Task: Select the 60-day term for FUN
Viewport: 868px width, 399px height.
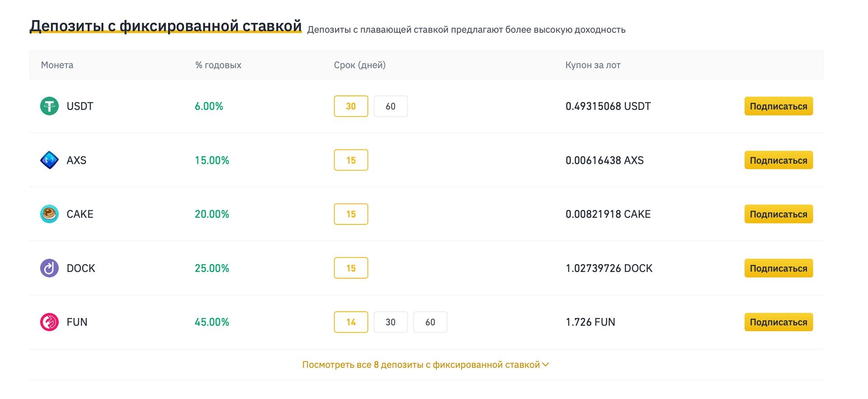Action: 430,322
